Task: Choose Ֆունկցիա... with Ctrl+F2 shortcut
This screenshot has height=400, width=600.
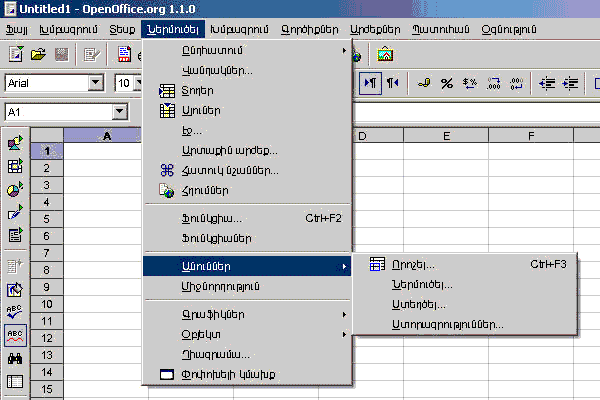Action: 247,219
